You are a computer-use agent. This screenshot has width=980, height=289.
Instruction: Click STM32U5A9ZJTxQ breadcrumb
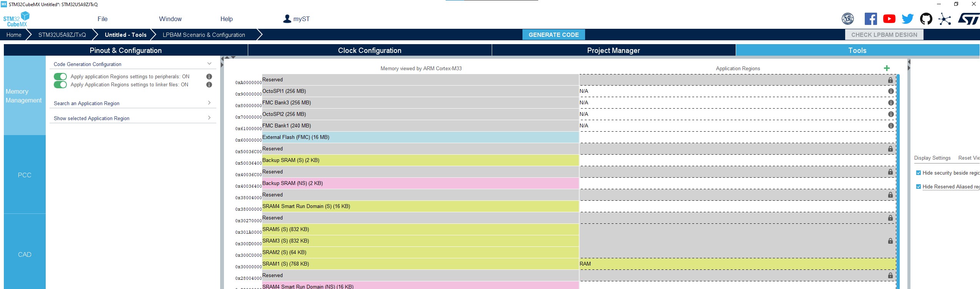(62, 35)
